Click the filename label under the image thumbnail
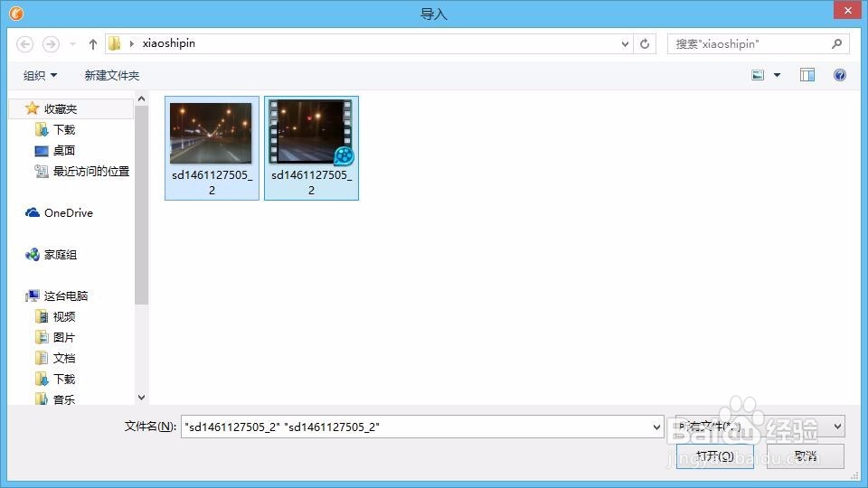Screen dimensions: 868x488 click(x=212, y=182)
